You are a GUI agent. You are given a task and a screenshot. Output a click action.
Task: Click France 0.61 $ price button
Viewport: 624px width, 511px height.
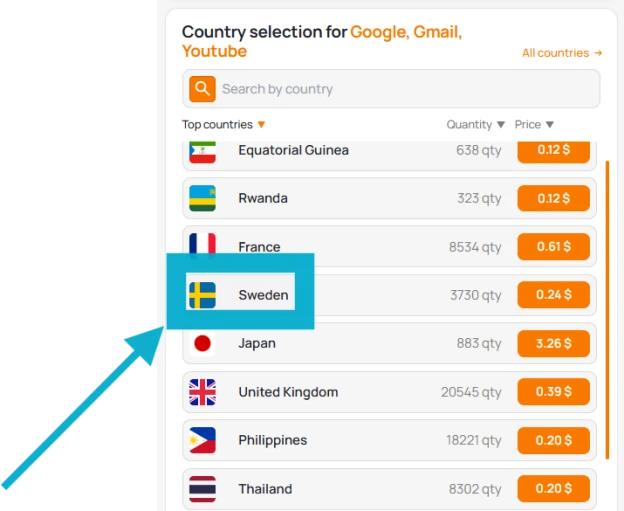553,247
